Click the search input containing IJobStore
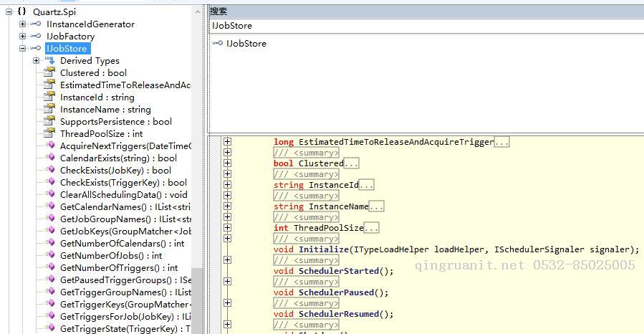 point(426,26)
